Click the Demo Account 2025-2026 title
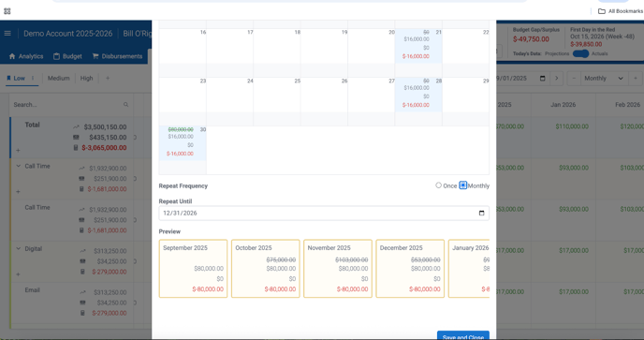This screenshot has width=644, height=340. click(67, 34)
